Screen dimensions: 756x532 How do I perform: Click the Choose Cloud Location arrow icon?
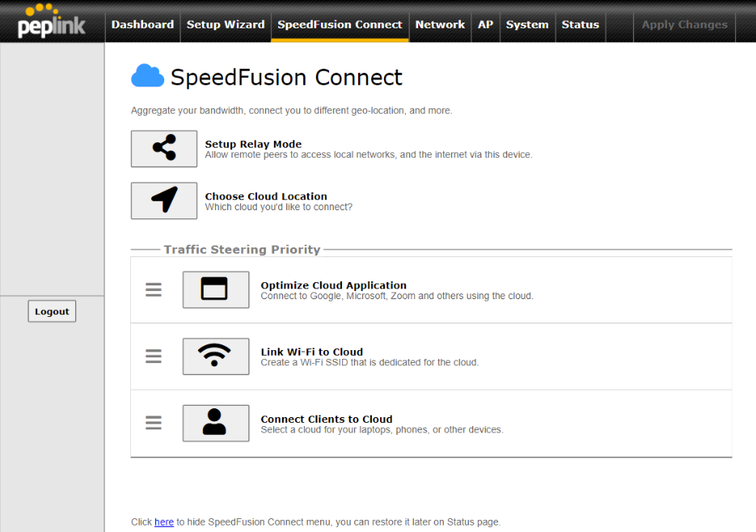[x=164, y=201]
